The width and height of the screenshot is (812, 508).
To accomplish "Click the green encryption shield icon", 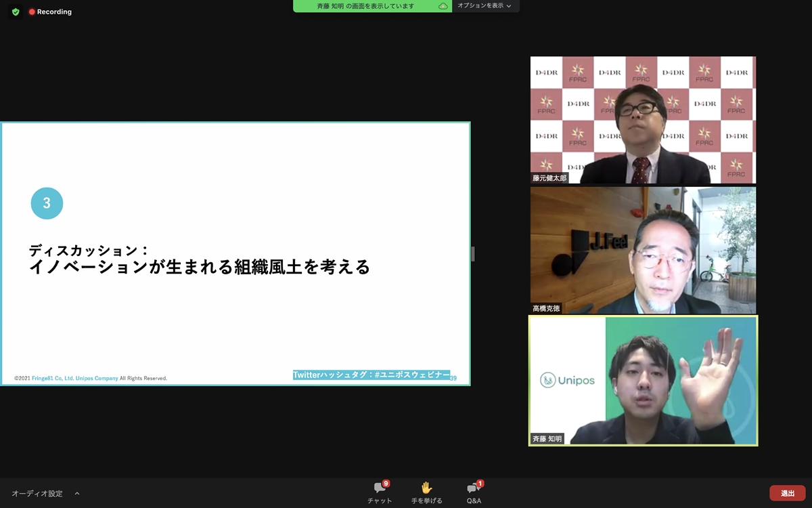I will point(16,12).
